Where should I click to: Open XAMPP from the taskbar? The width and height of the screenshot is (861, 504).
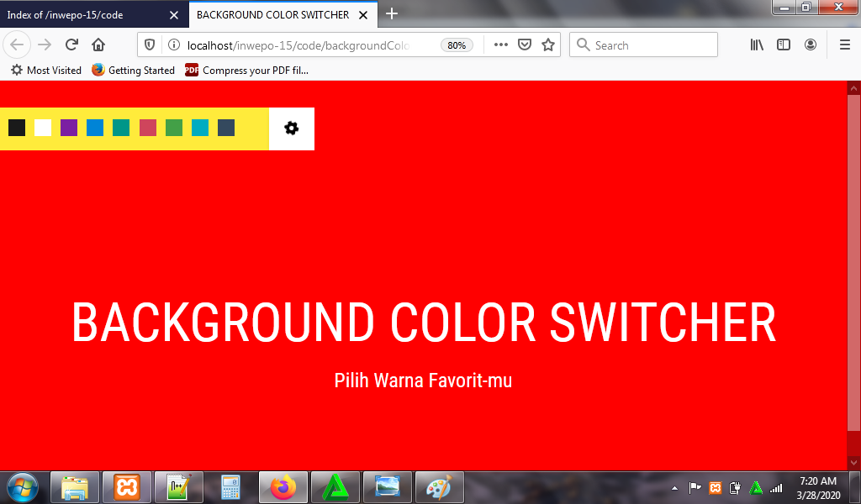(127, 487)
